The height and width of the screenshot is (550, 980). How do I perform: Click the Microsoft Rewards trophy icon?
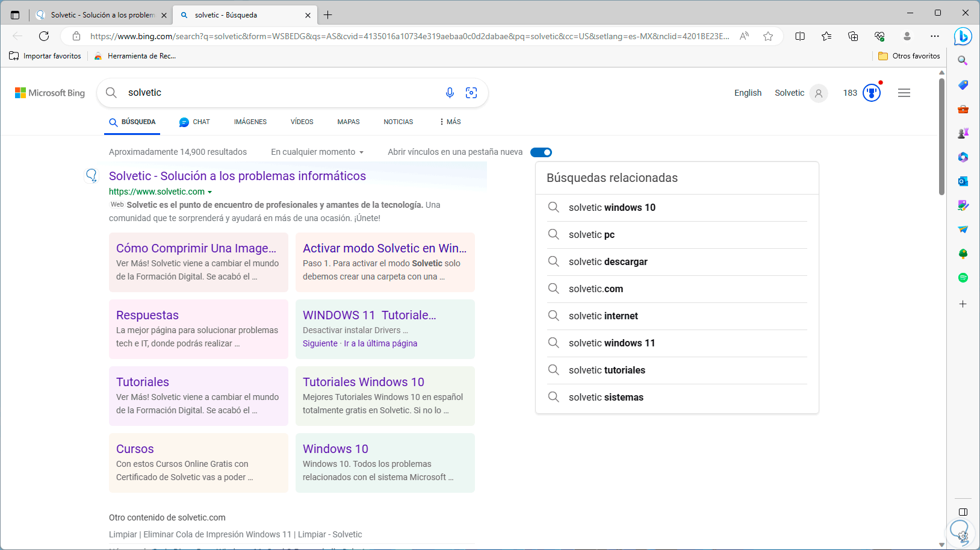(x=871, y=93)
